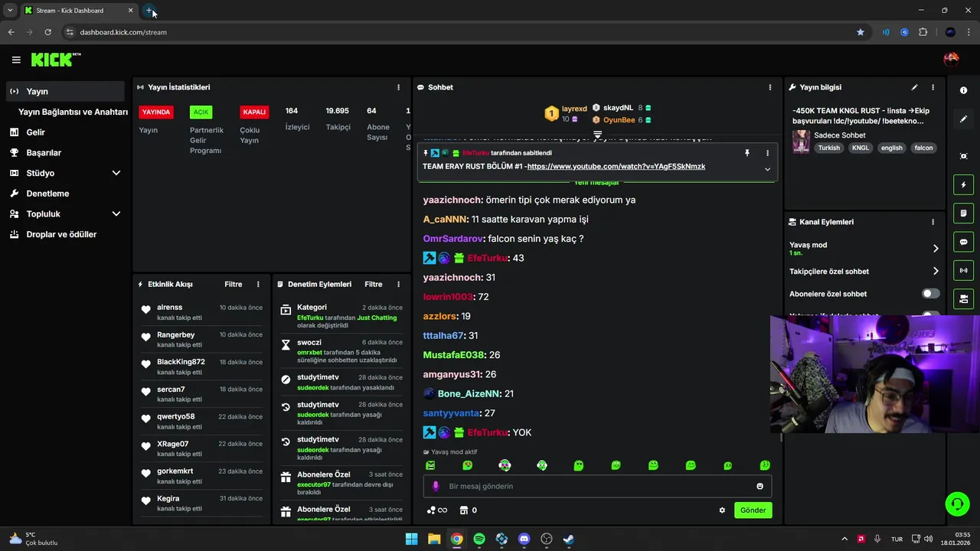Reload the page in Chrome
This screenshot has height=551, width=980.
[47, 32]
